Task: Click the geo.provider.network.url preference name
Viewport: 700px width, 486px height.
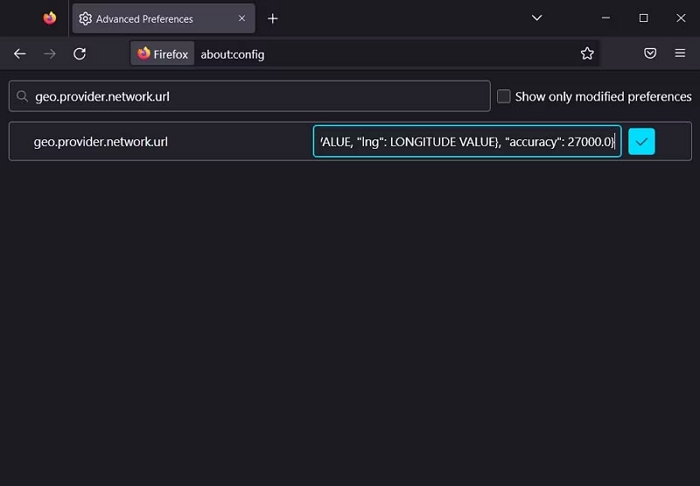Action: [101, 141]
